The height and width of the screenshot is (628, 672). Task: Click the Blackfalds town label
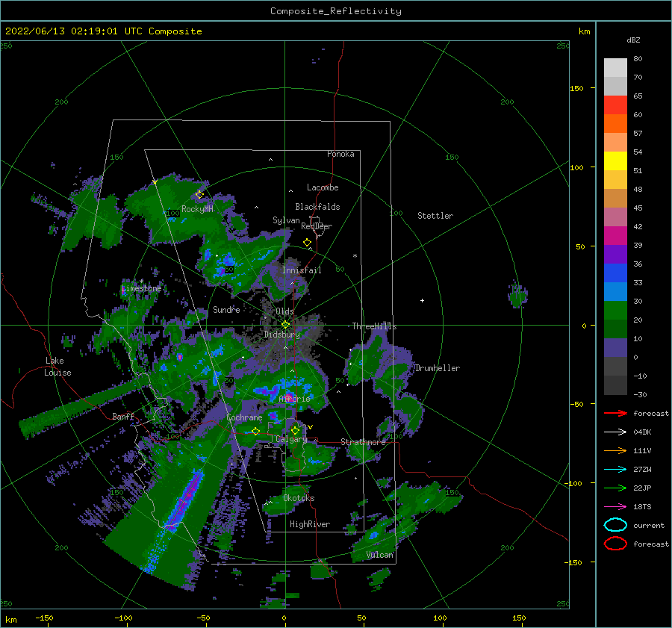coord(317,207)
